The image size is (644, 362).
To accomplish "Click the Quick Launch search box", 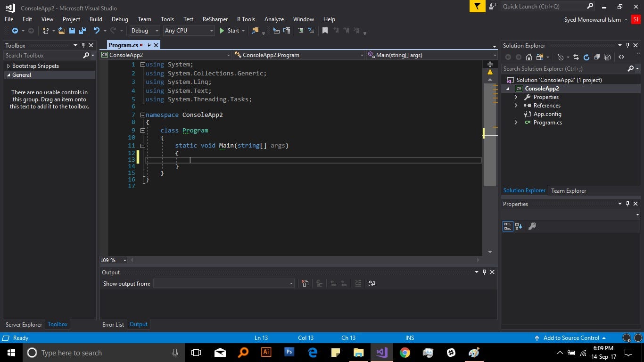I will pyautogui.click(x=542, y=6).
